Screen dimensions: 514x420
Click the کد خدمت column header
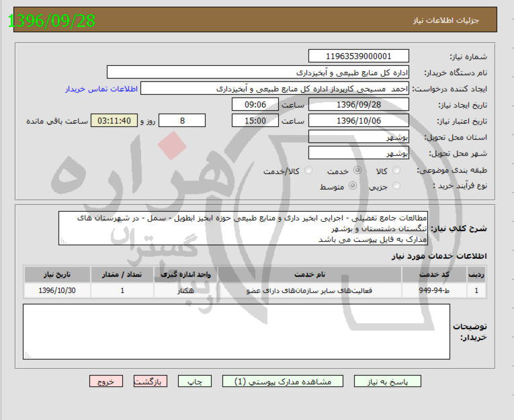tap(434, 274)
